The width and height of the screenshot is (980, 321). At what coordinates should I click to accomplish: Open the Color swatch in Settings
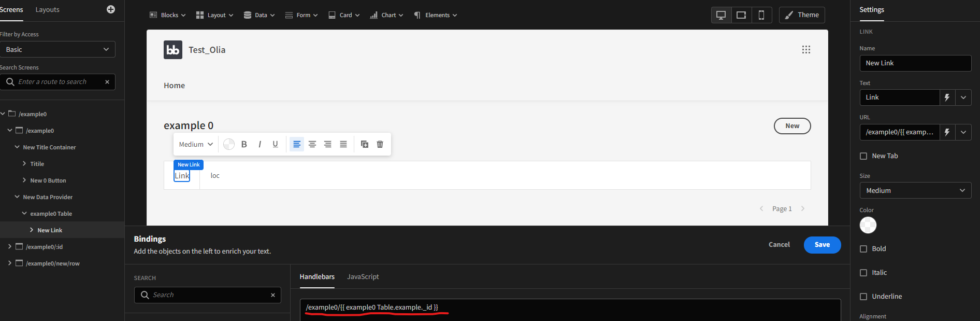tap(868, 225)
